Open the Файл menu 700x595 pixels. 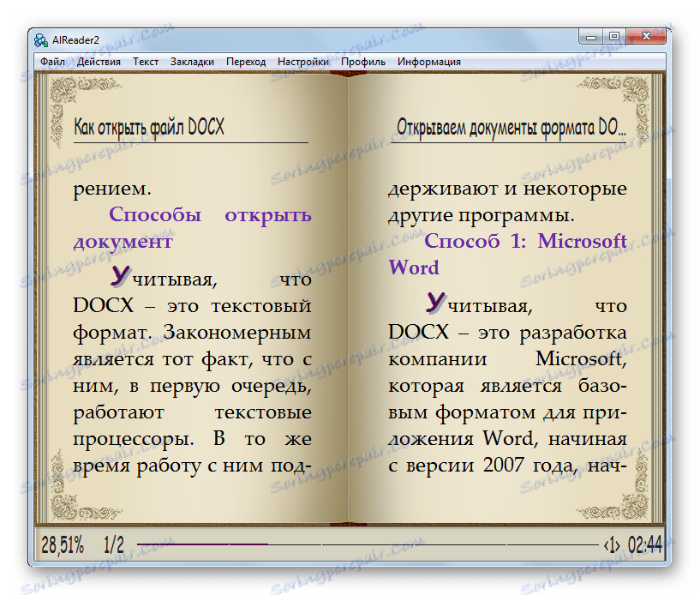tap(52, 62)
